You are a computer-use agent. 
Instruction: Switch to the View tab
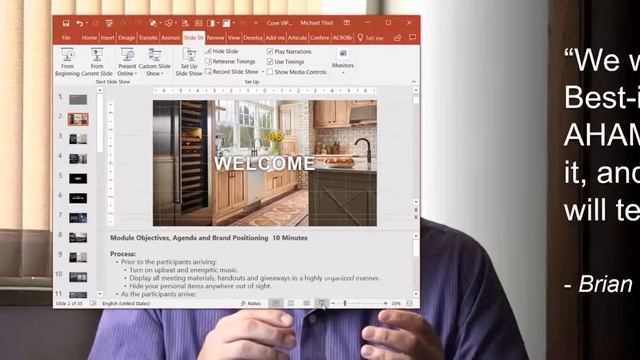tap(234, 38)
